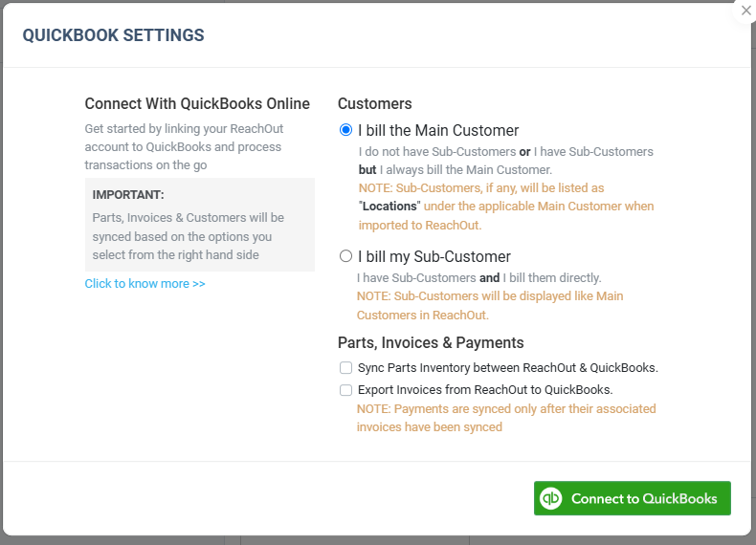Image resolution: width=756 pixels, height=545 pixels.
Task: Select the "I bill the Main Customer" radio button
Action: click(345, 130)
